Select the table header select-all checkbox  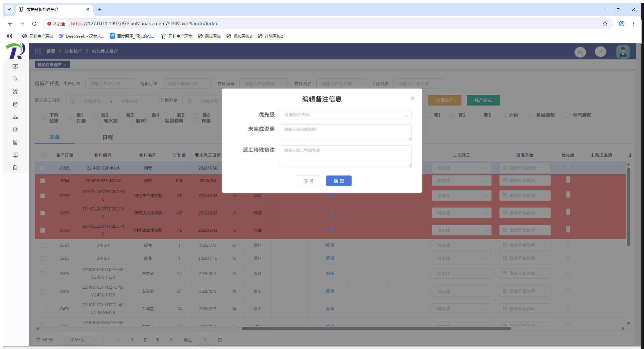pos(43,156)
